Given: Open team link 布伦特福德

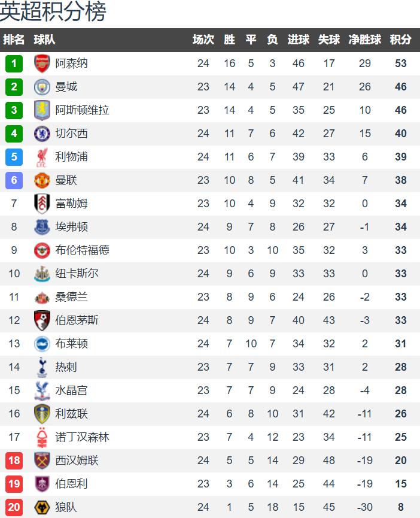Looking at the screenshot, I should tap(82, 250).
